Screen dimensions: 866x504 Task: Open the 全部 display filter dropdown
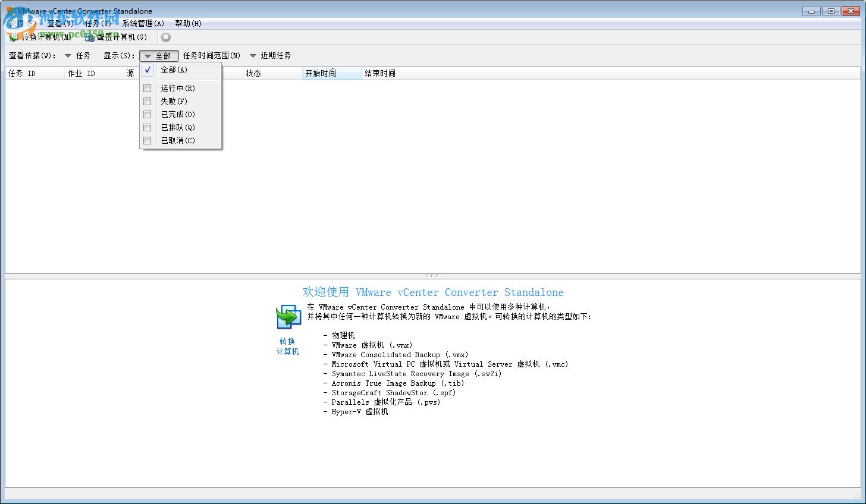point(159,55)
